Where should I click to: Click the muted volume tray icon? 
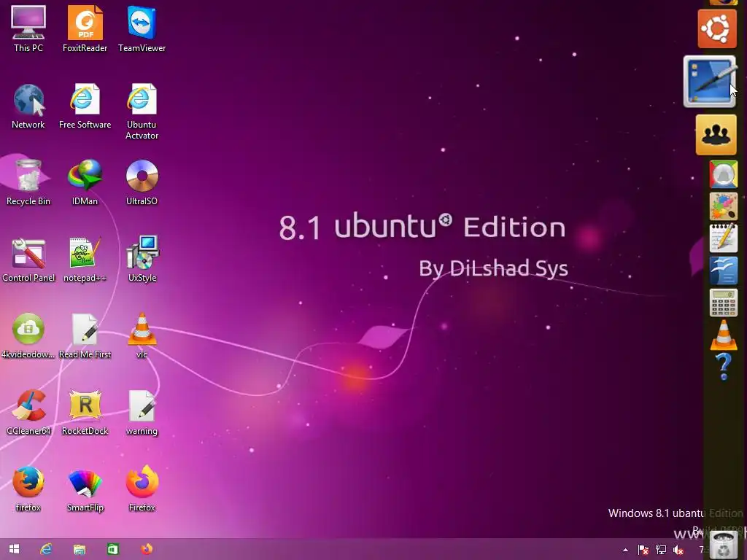[678, 550]
